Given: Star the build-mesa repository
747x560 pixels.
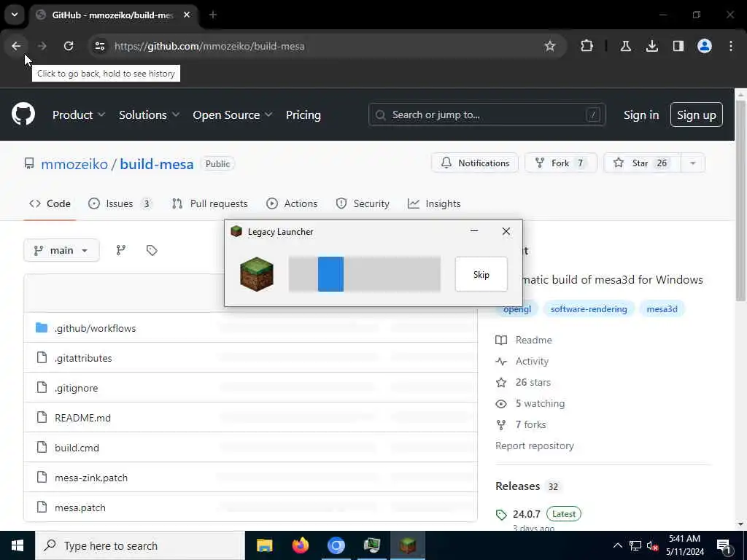Looking at the screenshot, I should (x=642, y=163).
